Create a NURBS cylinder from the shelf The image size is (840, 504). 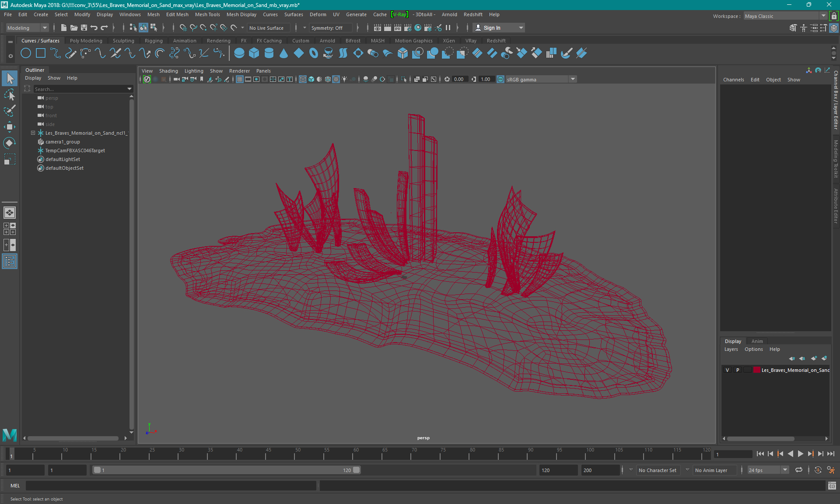point(269,53)
